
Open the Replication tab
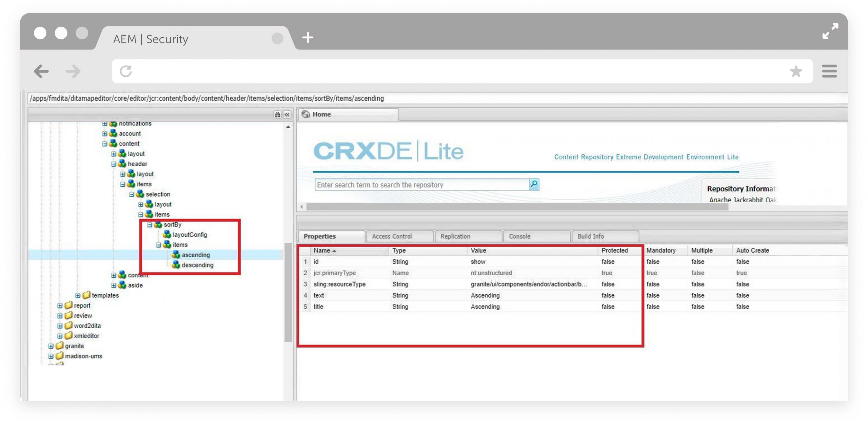click(469, 236)
